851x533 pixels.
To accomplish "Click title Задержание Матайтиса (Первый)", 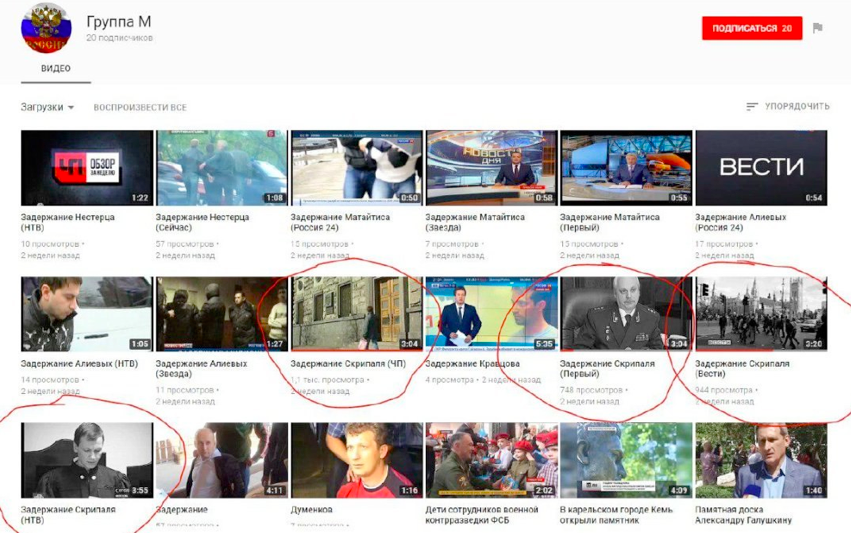I will (x=609, y=222).
